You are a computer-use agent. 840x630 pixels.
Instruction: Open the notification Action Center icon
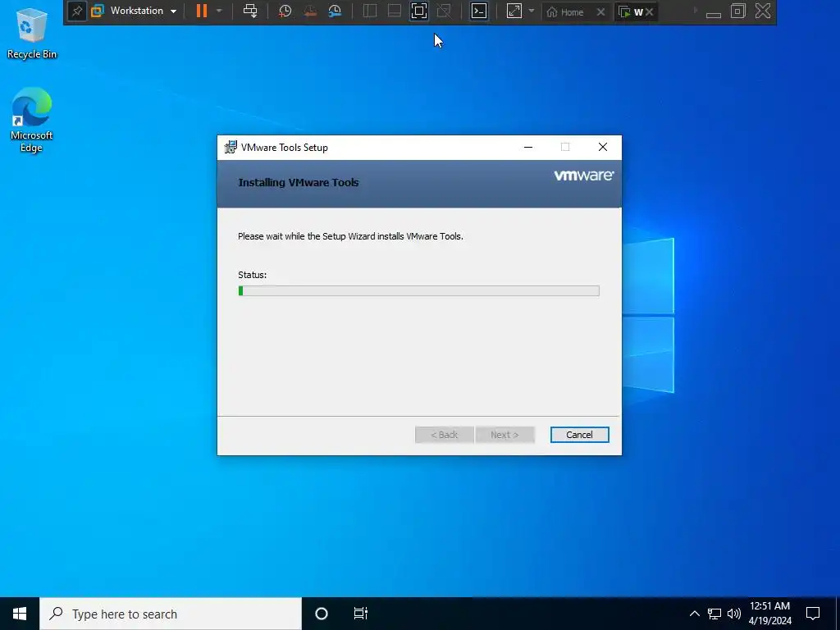pyautogui.click(x=813, y=614)
